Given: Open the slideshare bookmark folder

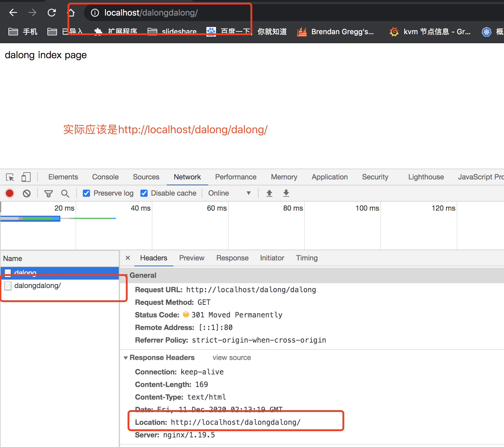Looking at the screenshot, I should (172, 31).
